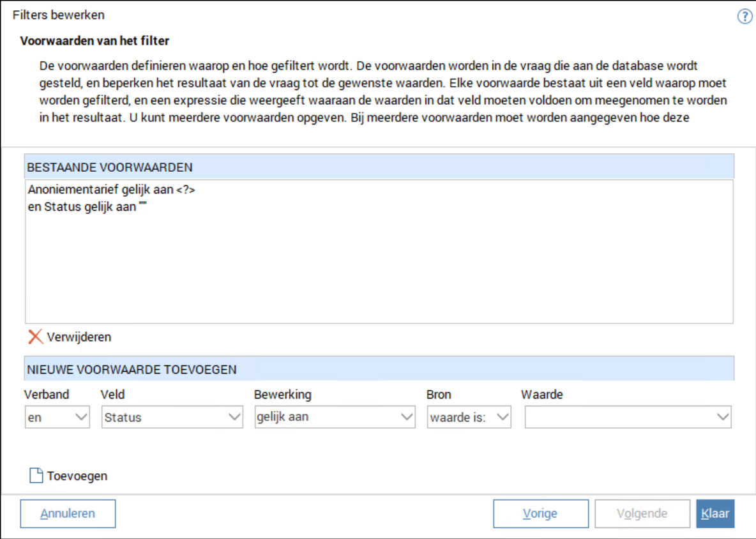Click the BESTAANDE VOORWAARDEN header bar

pos(379,167)
